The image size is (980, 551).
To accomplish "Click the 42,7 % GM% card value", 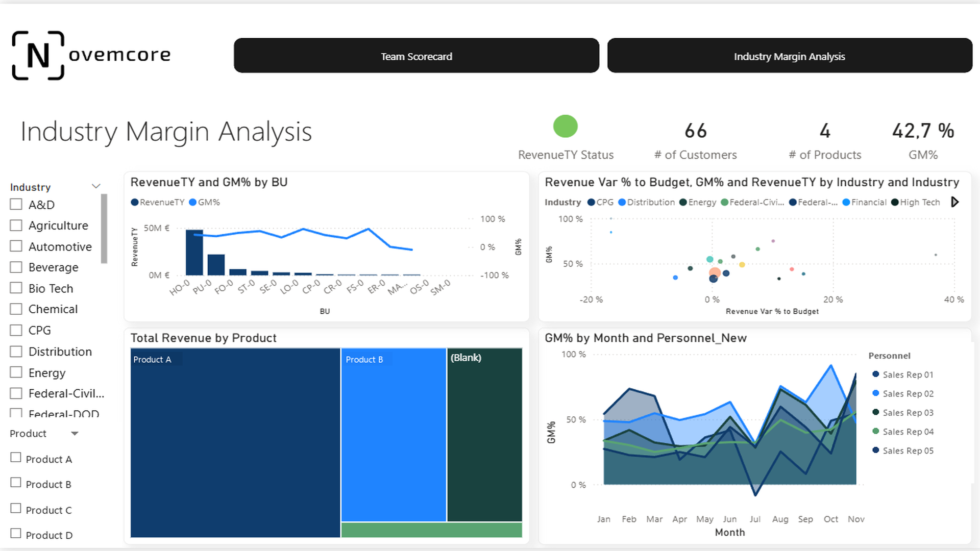I will [923, 131].
